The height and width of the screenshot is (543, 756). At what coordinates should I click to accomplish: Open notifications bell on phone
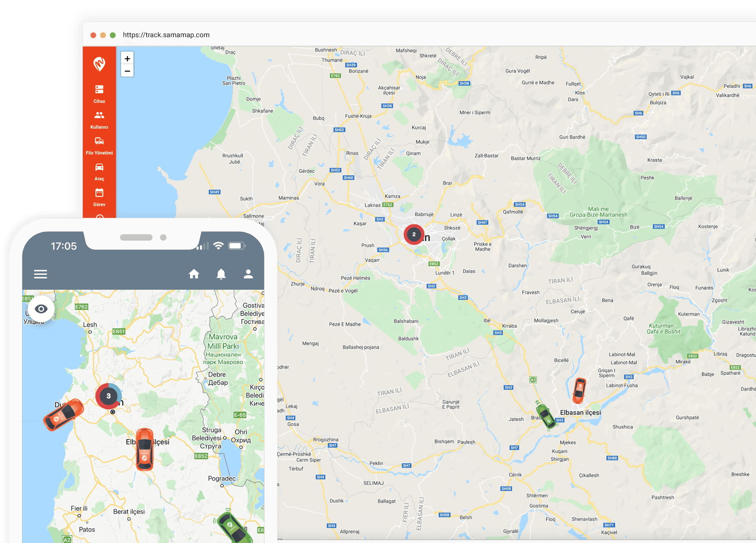[x=221, y=274]
